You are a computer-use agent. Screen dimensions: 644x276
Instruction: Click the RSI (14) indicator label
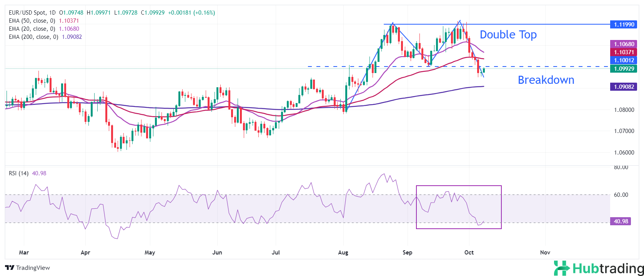coord(19,173)
